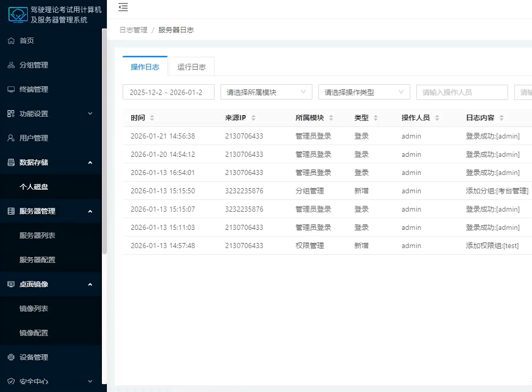This screenshot has height=392, width=532.
Task: Collapse the 服务器管理 submenu chevron
Action: tap(90, 211)
